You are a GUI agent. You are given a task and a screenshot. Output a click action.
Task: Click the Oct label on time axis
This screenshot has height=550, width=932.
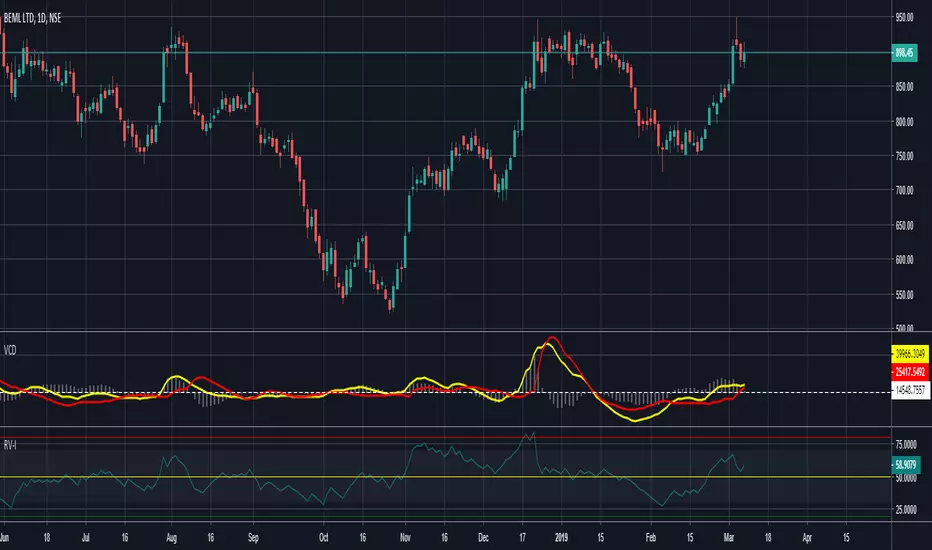(x=323, y=538)
